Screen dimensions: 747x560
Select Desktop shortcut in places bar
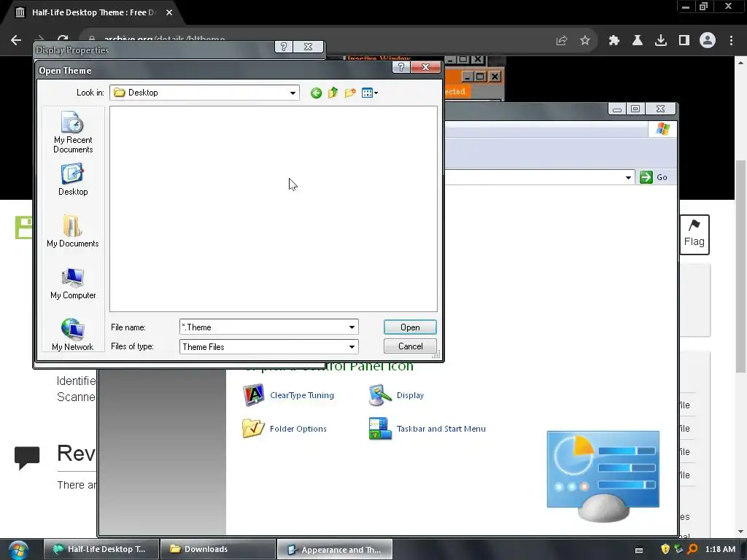point(73,179)
